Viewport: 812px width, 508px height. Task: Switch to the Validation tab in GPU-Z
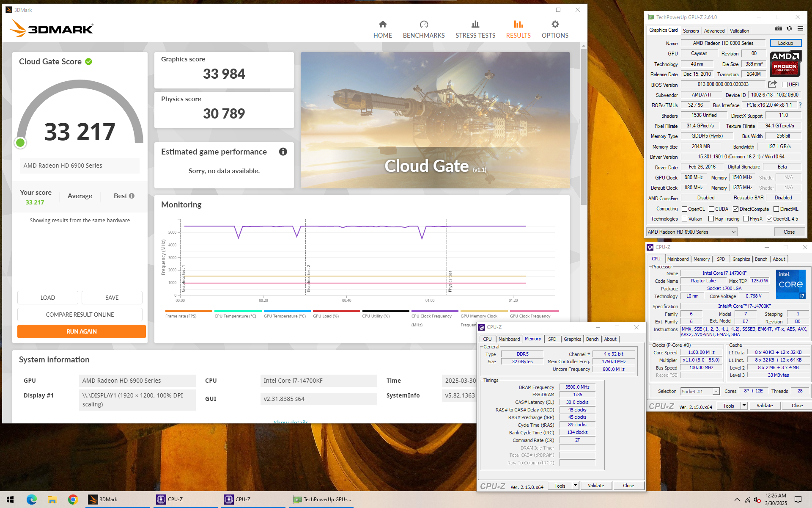(739, 31)
